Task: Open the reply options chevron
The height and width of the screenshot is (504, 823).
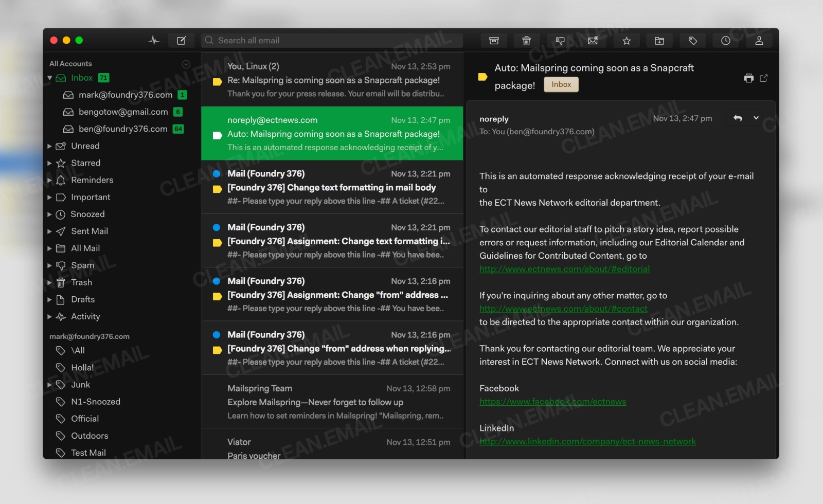Action: (x=756, y=118)
